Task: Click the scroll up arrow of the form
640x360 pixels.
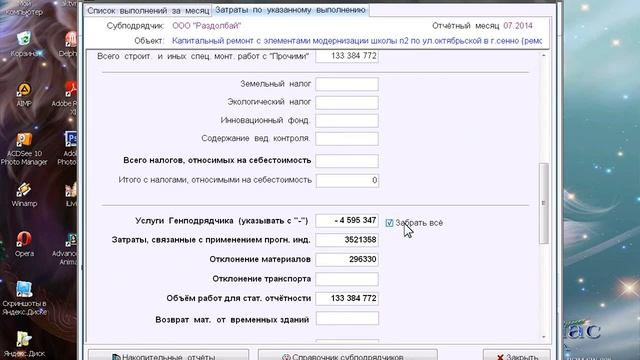Action: pyautogui.click(x=543, y=55)
